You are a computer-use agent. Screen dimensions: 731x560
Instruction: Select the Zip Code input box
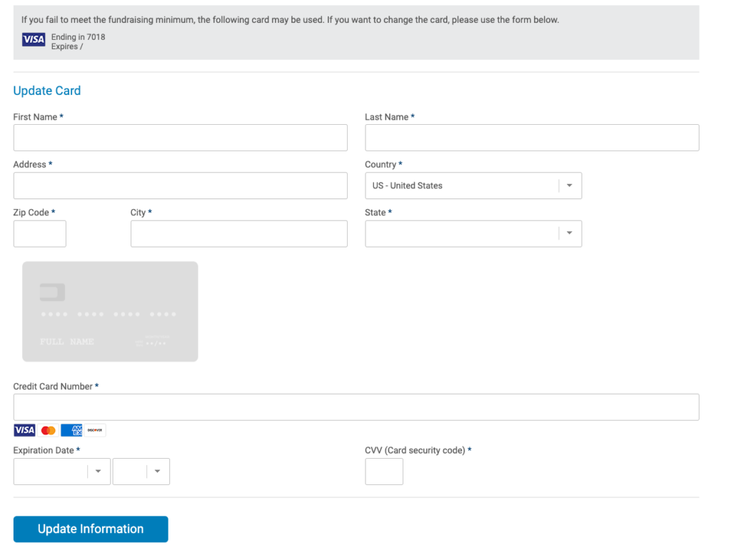point(40,233)
